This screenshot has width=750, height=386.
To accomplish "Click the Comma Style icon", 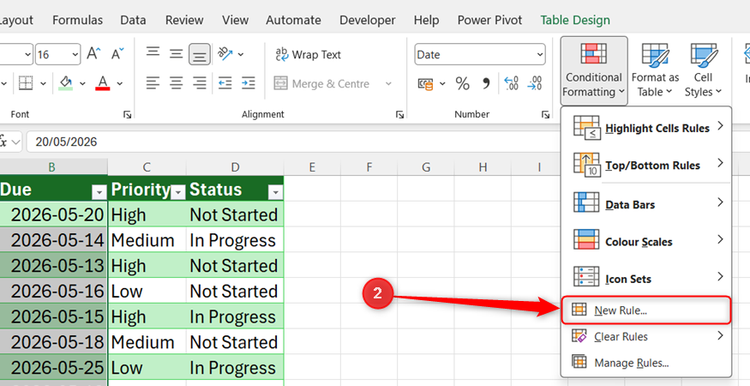I will [486, 84].
